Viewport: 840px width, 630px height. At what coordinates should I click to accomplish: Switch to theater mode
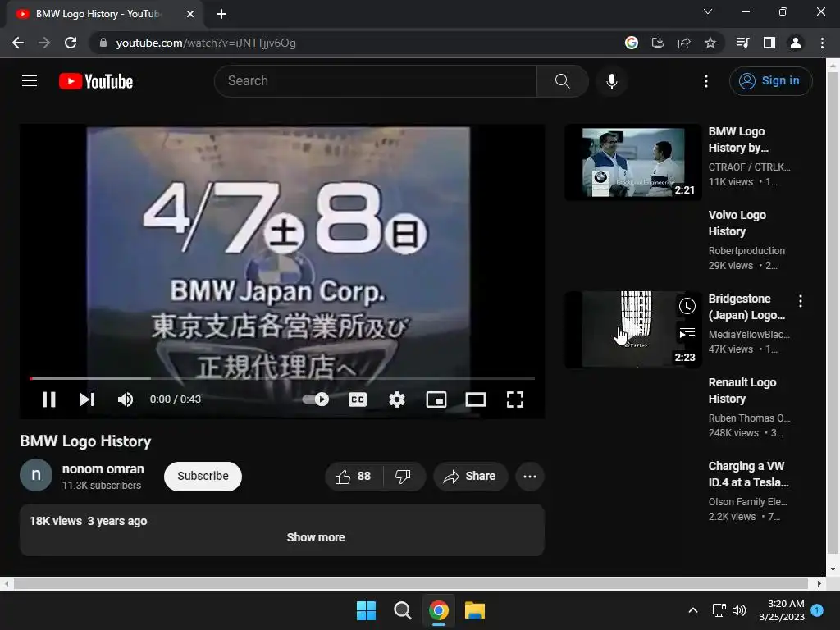tap(476, 399)
